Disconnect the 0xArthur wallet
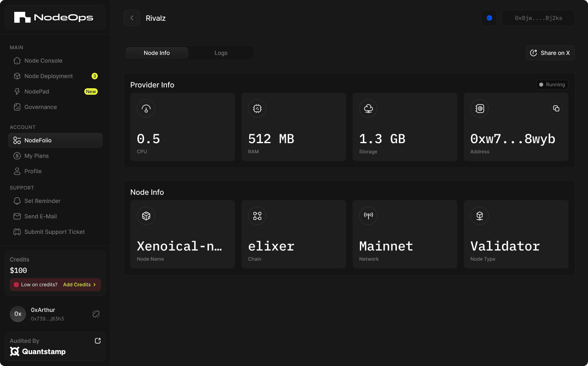Screen dimensions: 588x366 point(96,314)
